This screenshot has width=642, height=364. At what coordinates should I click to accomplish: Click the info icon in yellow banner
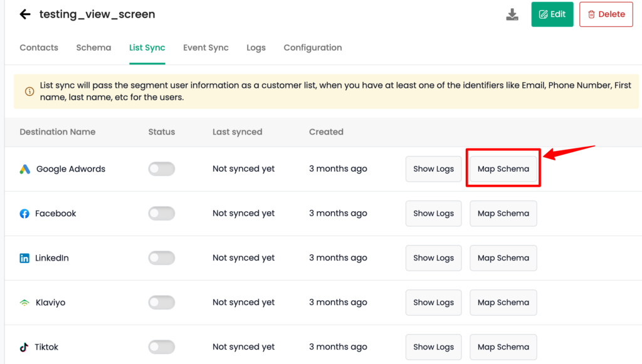[x=29, y=91]
